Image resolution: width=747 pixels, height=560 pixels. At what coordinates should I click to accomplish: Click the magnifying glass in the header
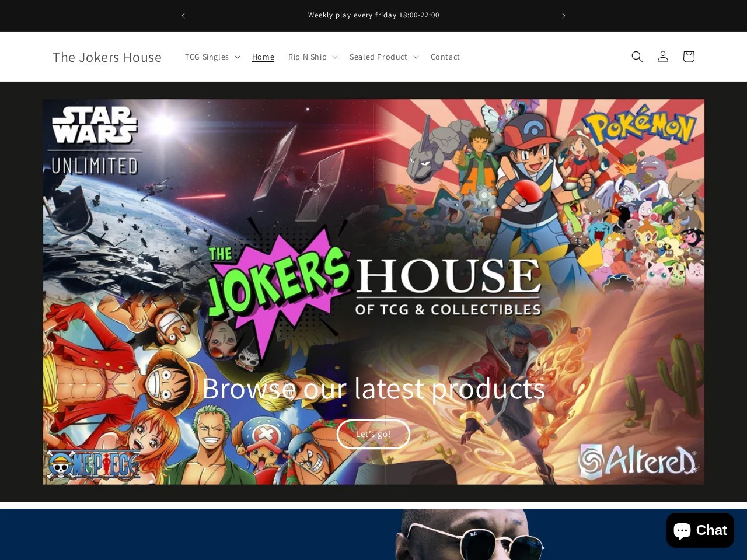point(637,56)
